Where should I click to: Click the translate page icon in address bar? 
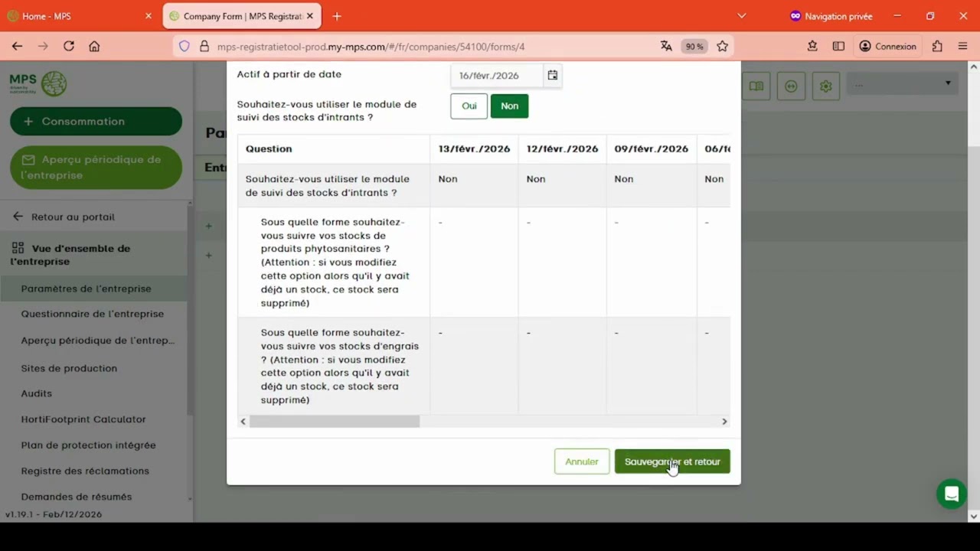(x=666, y=46)
